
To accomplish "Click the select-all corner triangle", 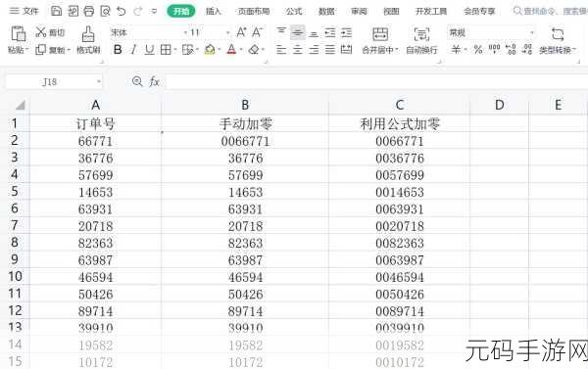I will point(20,105).
